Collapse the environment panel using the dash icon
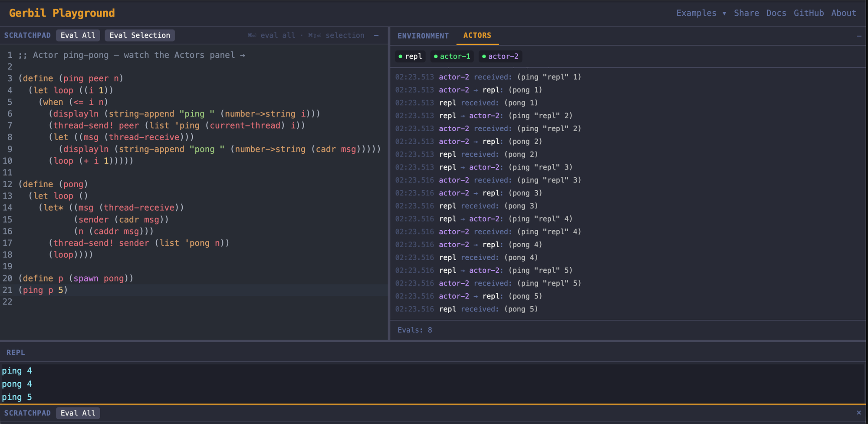The height and width of the screenshot is (424, 868). tap(859, 36)
